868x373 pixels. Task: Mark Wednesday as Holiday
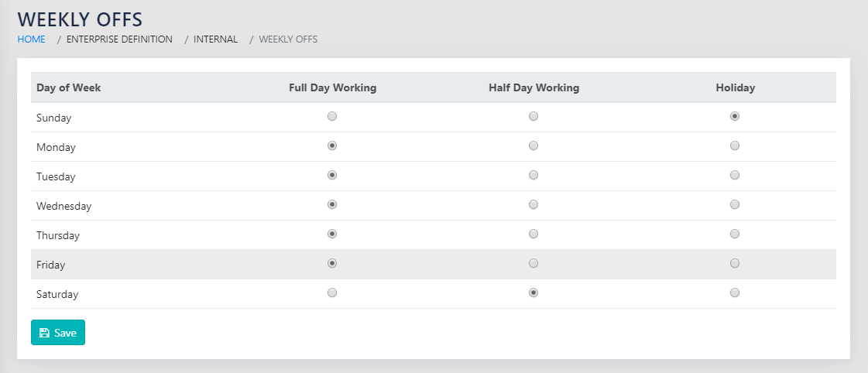point(735,204)
